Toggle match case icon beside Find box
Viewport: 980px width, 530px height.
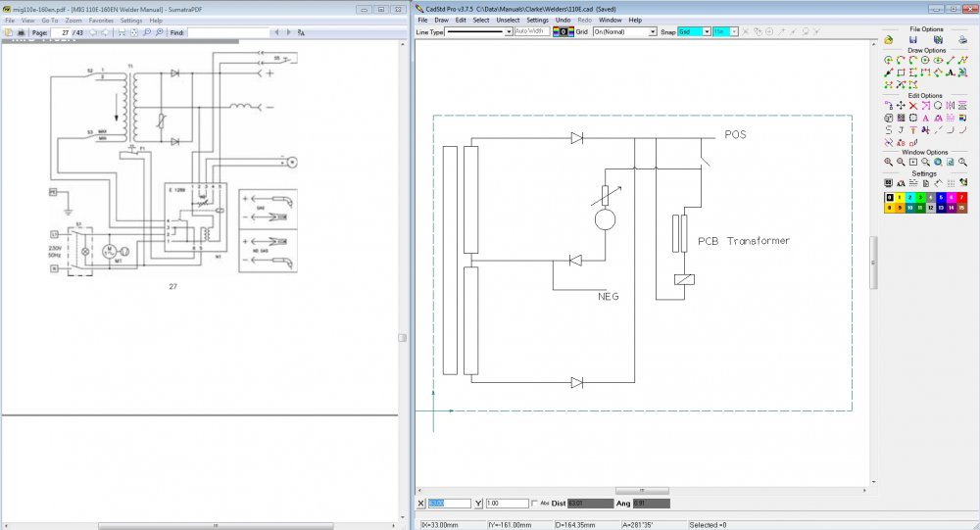point(301,32)
